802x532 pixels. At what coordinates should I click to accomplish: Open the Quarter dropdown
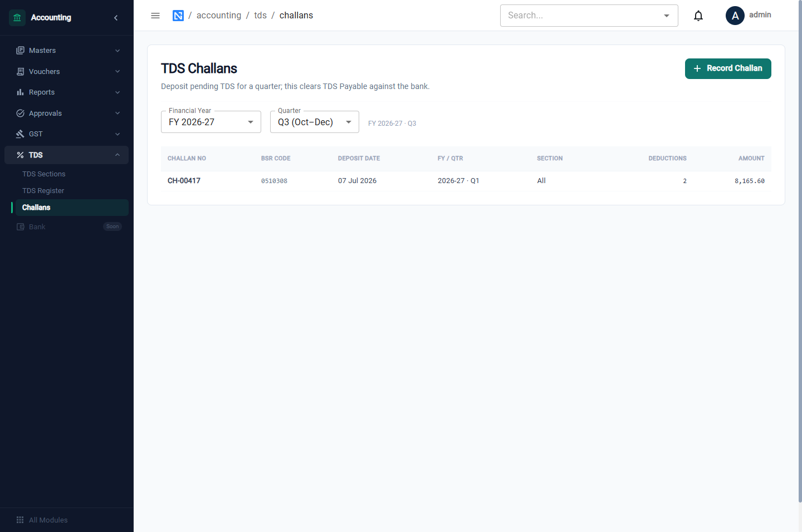[x=315, y=122]
